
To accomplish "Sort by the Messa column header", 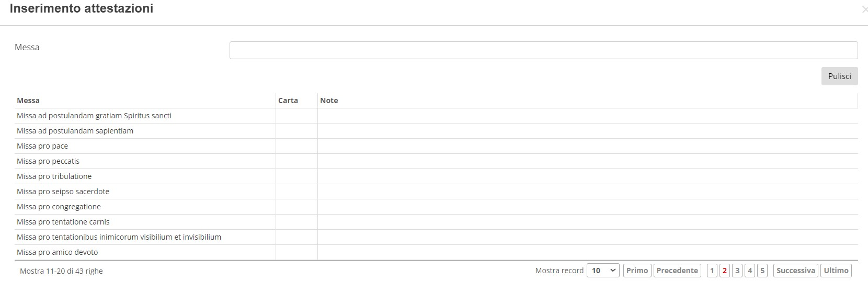I will coord(28,100).
